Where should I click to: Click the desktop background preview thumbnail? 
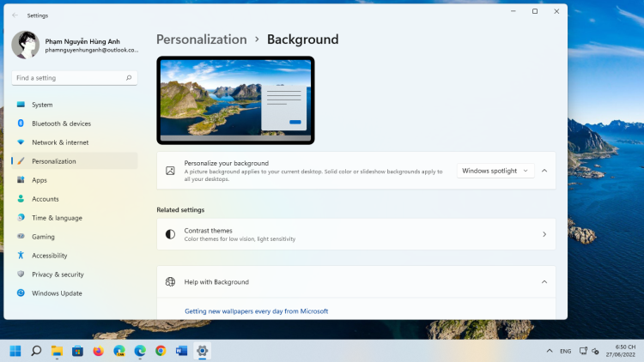coord(235,100)
